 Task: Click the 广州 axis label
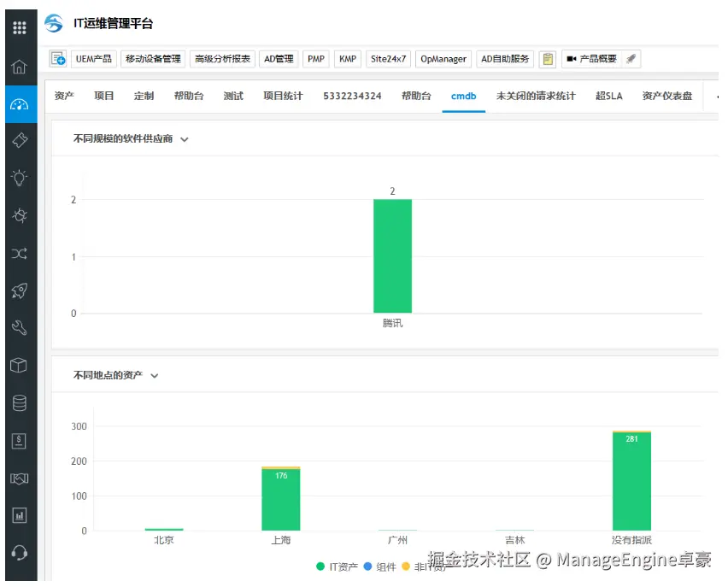click(398, 540)
